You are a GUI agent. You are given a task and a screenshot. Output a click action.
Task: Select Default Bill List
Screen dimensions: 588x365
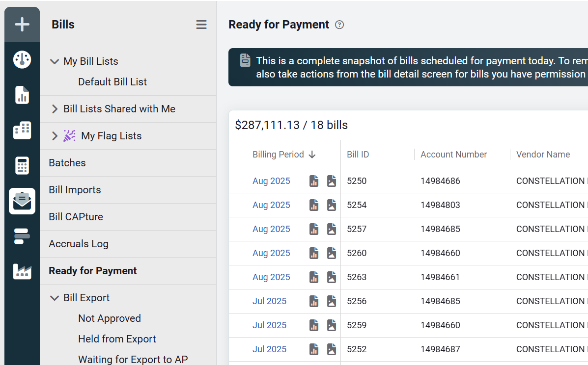point(112,81)
